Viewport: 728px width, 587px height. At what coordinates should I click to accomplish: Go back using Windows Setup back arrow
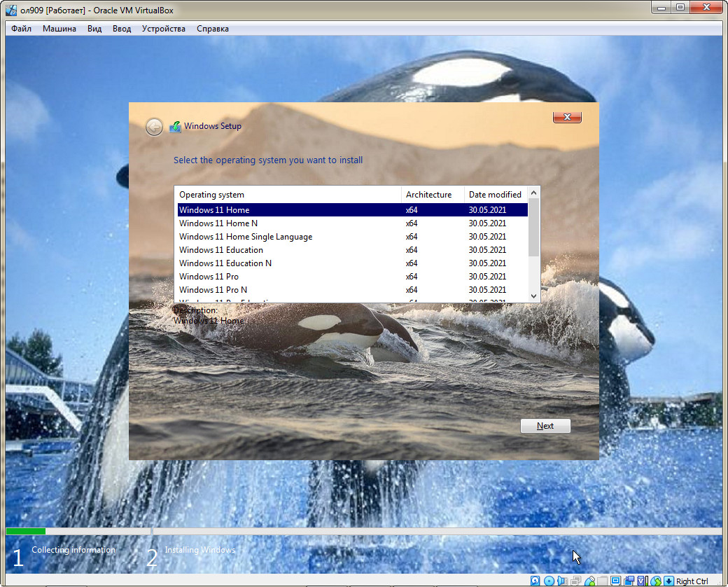(x=154, y=127)
